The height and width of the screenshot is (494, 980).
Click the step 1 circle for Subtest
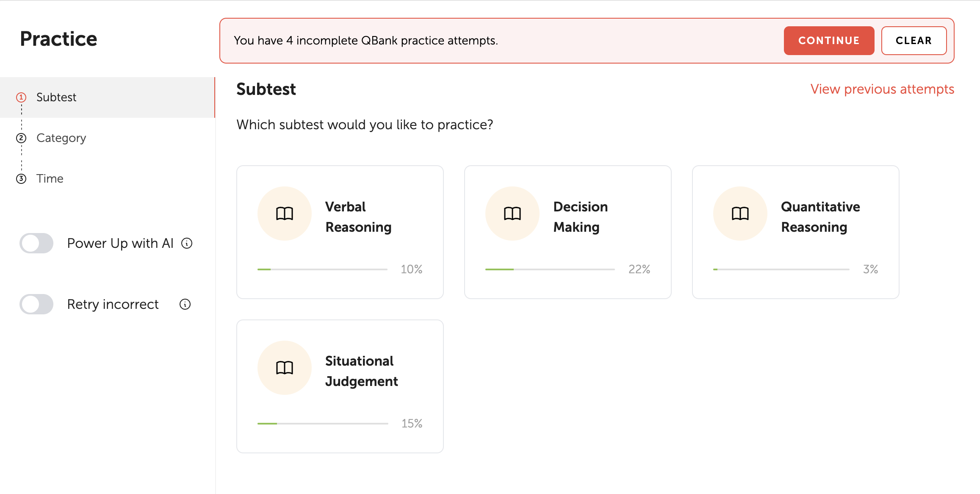[21, 97]
